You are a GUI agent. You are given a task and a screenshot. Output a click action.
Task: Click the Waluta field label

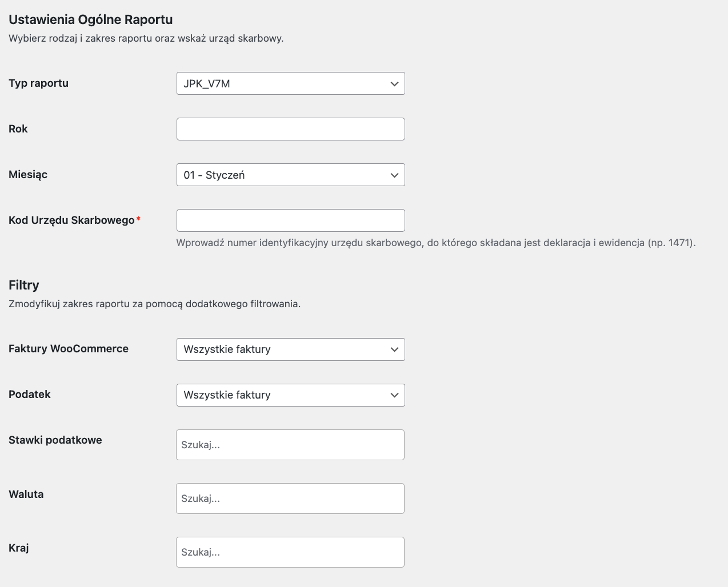26,494
